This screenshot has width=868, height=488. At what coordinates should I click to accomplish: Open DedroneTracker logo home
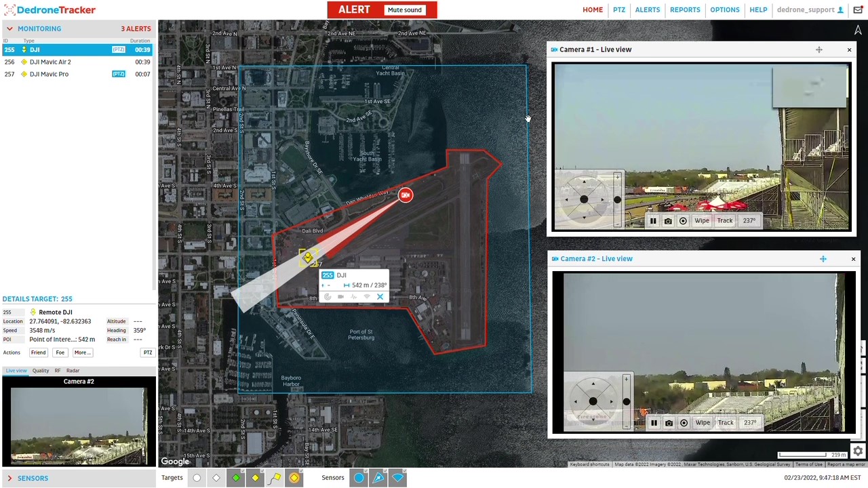(x=50, y=9)
